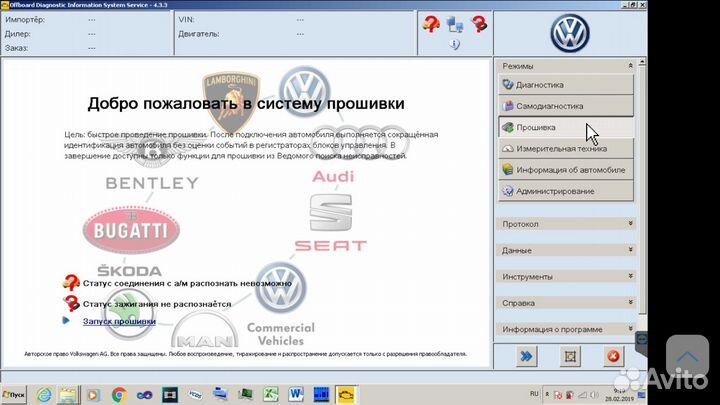Open Word from the taskbar
720x405 pixels.
click(x=296, y=394)
